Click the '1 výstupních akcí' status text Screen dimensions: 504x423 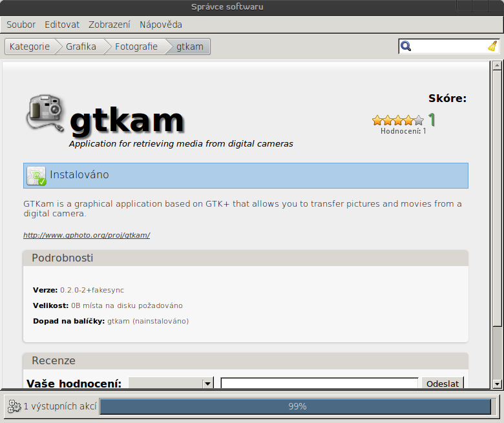[60, 406]
